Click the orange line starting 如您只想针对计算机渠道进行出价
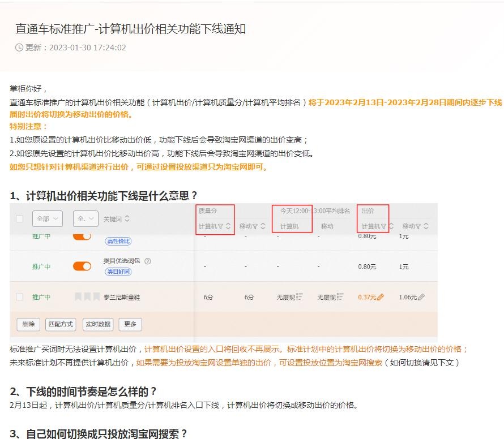Image resolution: width=504 pixels, height=439 pixels. (139, 167)
